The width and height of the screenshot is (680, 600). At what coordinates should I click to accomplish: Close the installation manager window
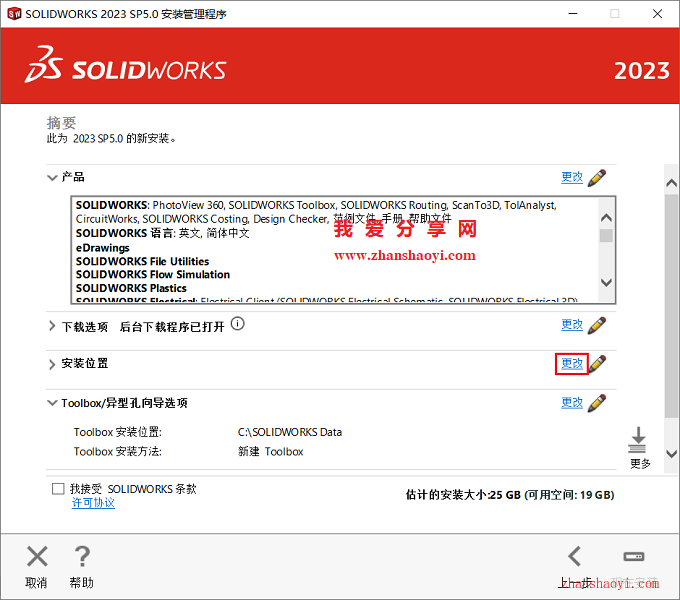click(x=657, y=14)
